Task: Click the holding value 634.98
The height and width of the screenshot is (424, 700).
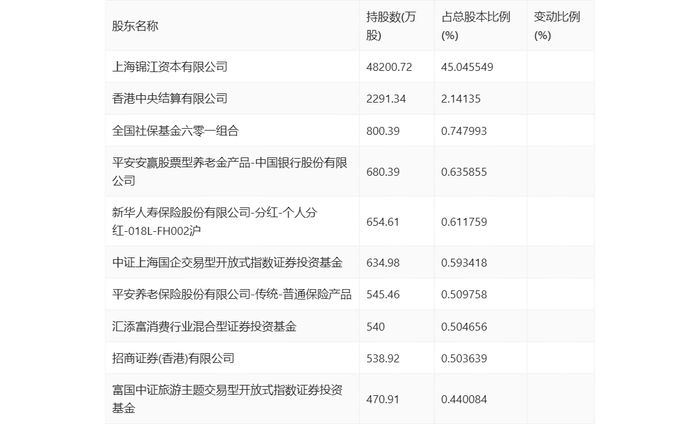Action: [x=383, y=262]
